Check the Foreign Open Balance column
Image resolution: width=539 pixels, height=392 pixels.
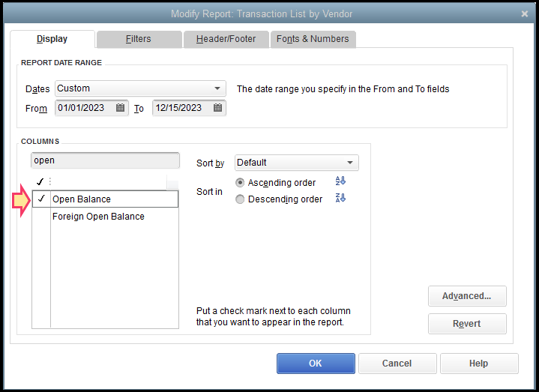(x=41, y=217)
